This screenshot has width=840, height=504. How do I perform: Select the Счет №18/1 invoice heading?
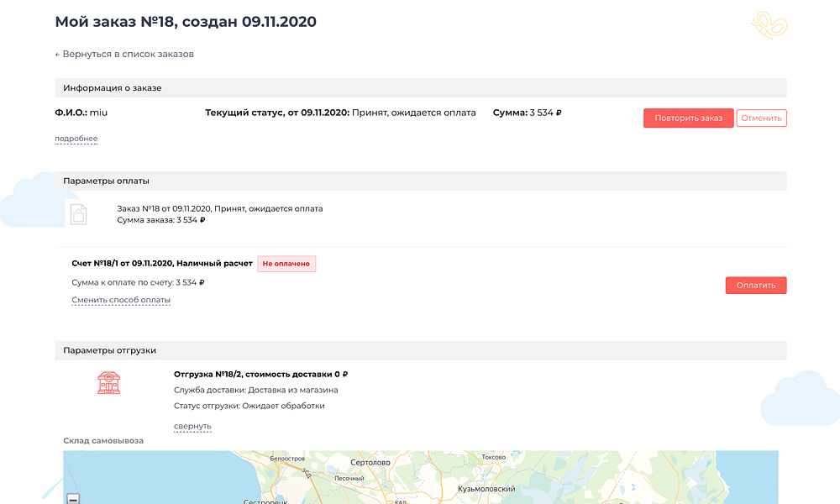pos(161,262)
